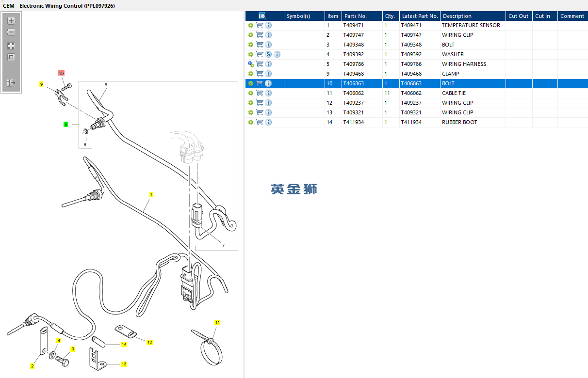Add WIRING CLIP T409237 to cart

[x=260, y=103]
